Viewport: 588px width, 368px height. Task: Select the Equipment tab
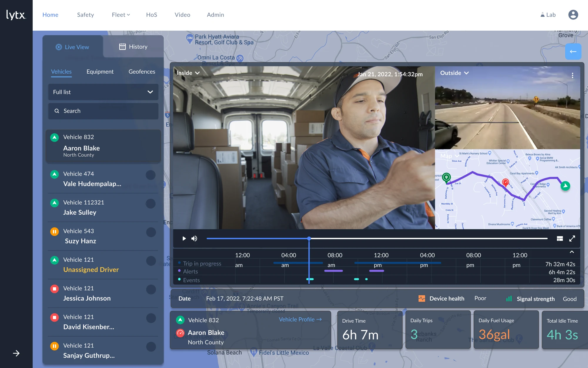100,72
